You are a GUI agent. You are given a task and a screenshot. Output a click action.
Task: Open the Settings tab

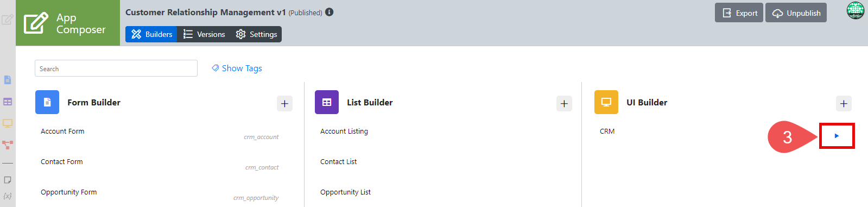(256, 34)
